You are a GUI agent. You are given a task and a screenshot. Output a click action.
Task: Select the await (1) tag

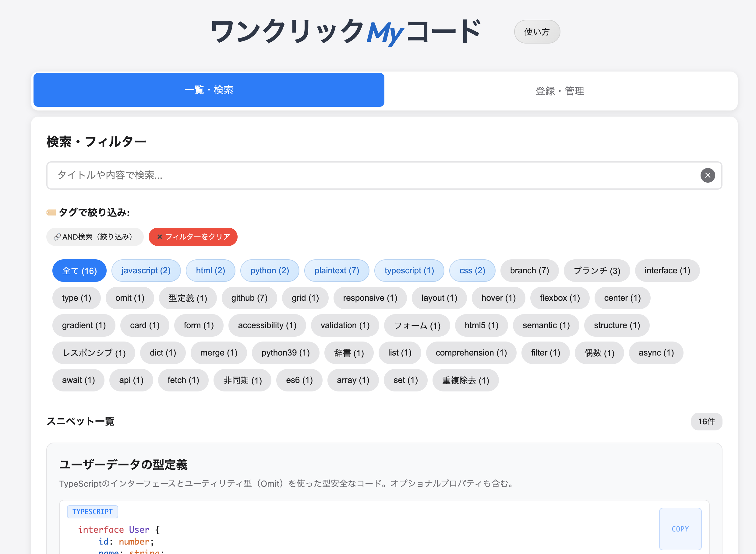[79, 380]
